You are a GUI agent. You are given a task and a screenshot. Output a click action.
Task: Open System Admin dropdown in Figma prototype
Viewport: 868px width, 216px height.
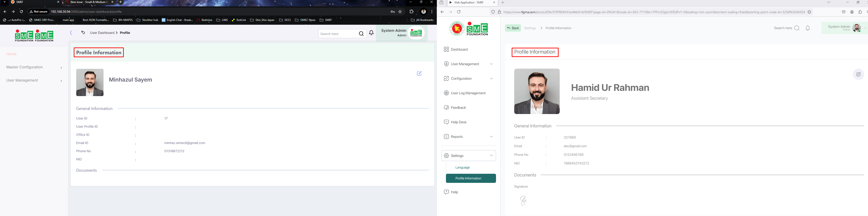point(865,28)
